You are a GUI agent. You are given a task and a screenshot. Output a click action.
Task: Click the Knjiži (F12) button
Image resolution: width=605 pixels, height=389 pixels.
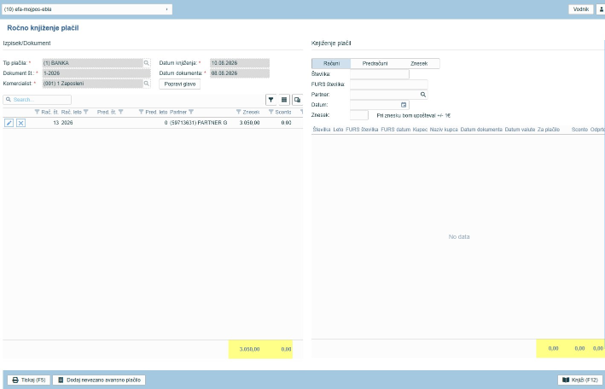tap(580, 380)
